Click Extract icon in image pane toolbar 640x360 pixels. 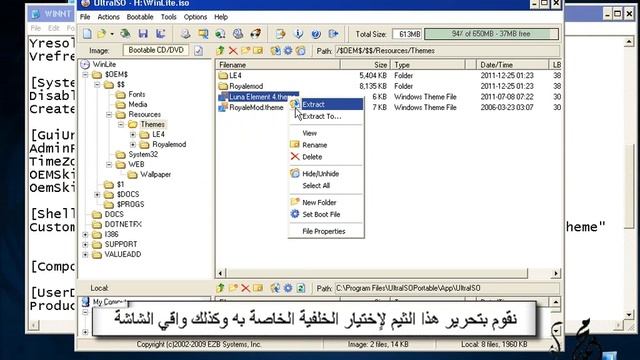[x=276, y=51]
